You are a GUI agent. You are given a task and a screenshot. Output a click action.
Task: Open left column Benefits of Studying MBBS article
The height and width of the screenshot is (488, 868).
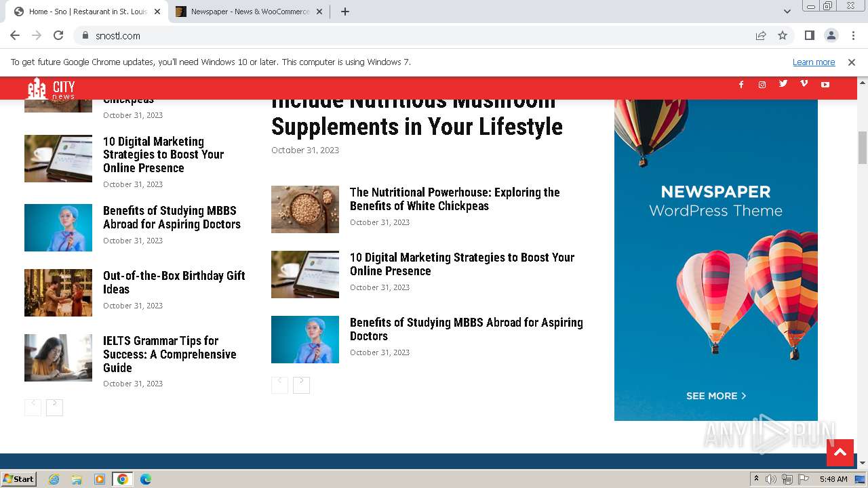[172, 218]
